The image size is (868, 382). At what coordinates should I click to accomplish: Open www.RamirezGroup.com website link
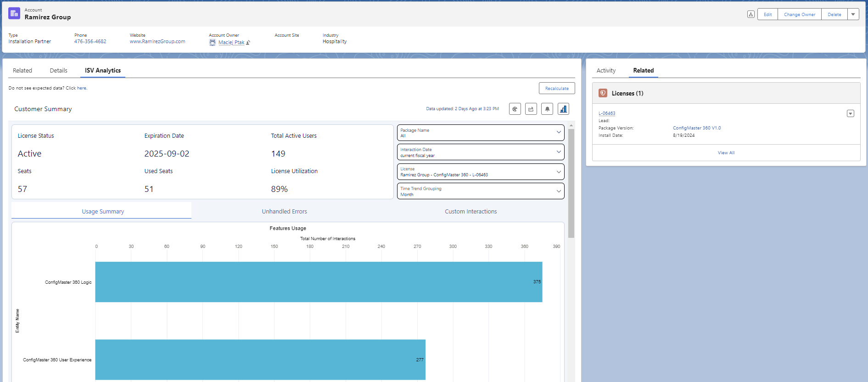tap(157, 41)
